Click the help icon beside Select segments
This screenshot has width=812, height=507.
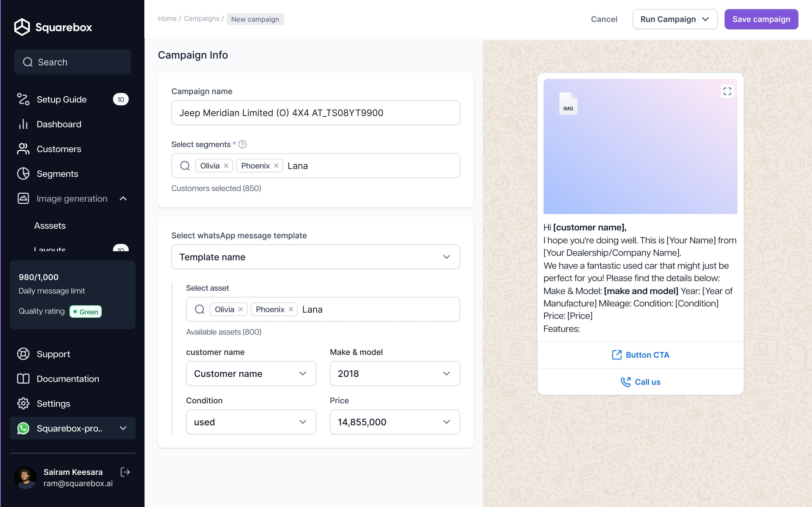(242, 144)
